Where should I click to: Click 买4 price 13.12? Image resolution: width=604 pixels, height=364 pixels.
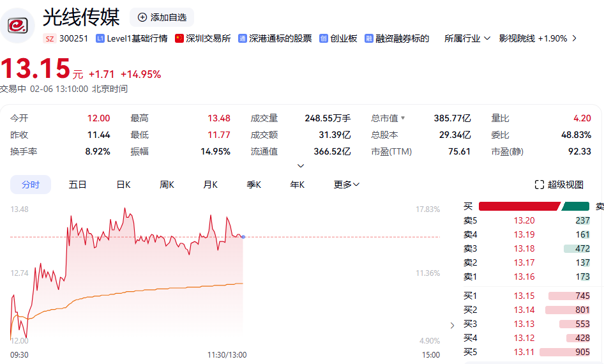tap(524, 338)
